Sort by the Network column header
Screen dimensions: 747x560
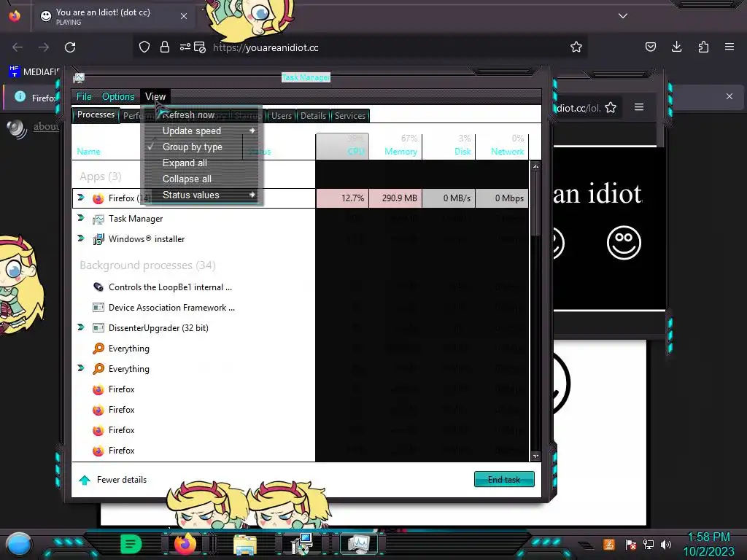coord(502,145)
